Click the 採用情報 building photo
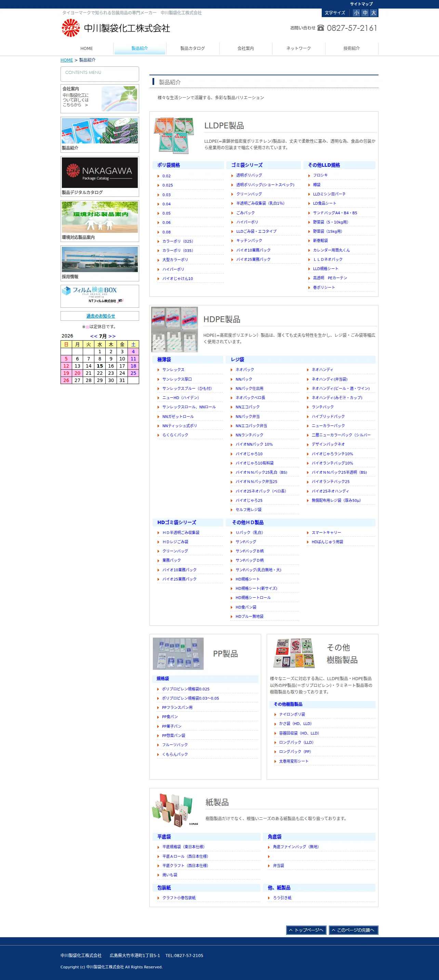Image resolution: width=439 pixels, height=980 pixels. click(x=99, y=259)
